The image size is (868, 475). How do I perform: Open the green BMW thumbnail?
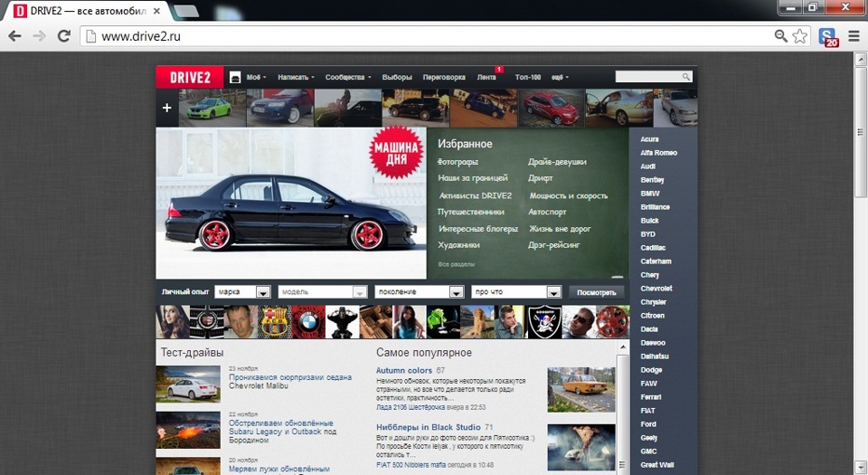coord(212,108)
